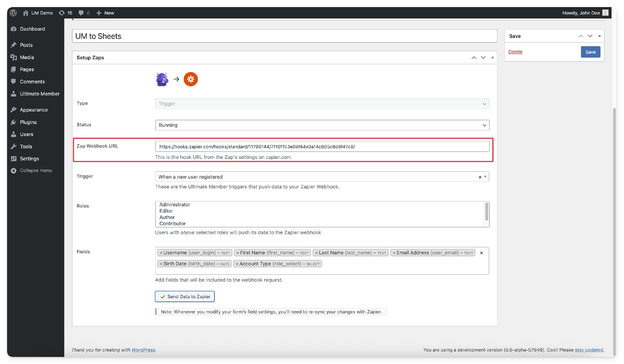Open the comments bubble in admin bar
The height and width of the screenshot is (364, 624).
pyautogui.click(x=84, y=13)
